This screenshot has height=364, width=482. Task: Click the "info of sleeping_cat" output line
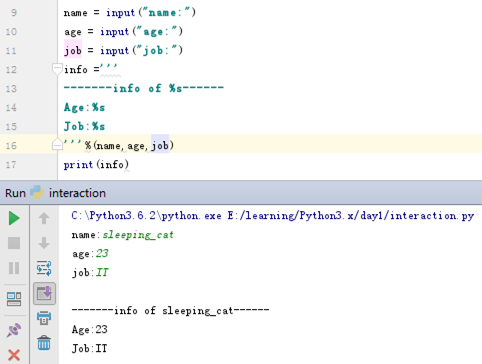point(171,311)
